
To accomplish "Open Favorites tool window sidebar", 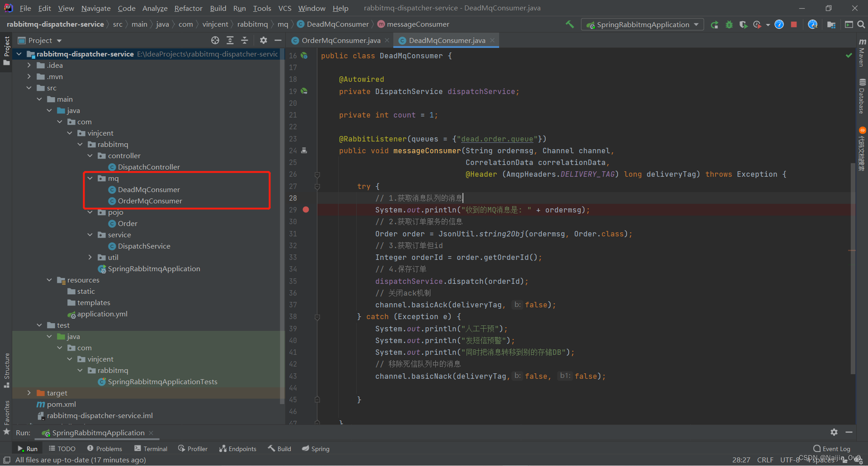I will (6, 418).
